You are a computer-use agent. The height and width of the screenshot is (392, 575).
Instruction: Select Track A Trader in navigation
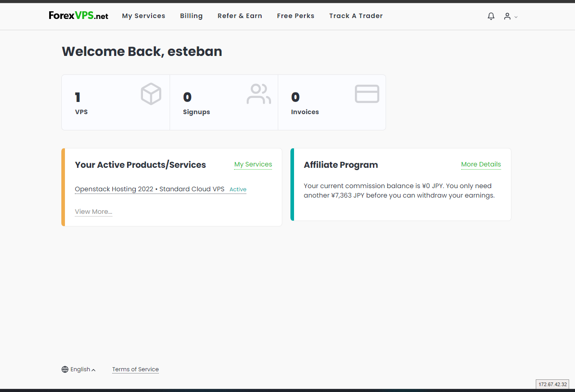point(356,16)
